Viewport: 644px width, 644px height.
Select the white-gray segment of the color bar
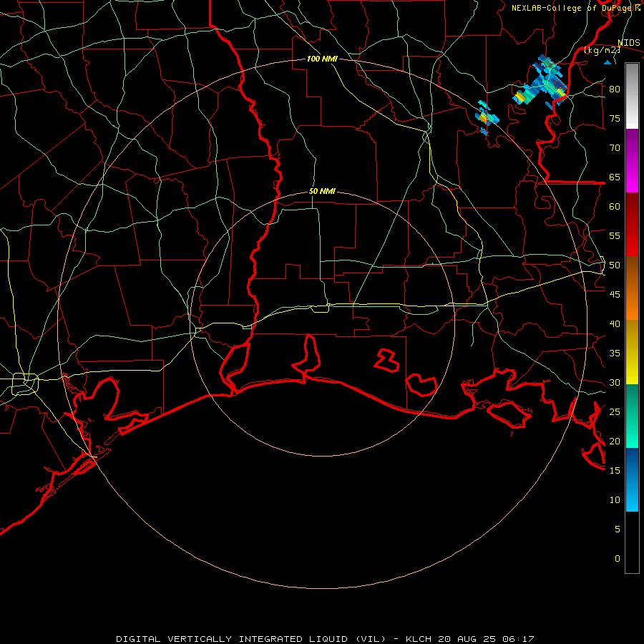[632, 96]
